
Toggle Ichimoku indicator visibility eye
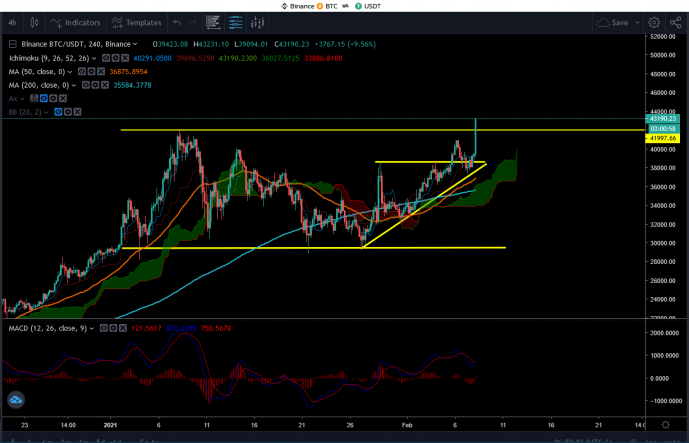tap(106, 58)
